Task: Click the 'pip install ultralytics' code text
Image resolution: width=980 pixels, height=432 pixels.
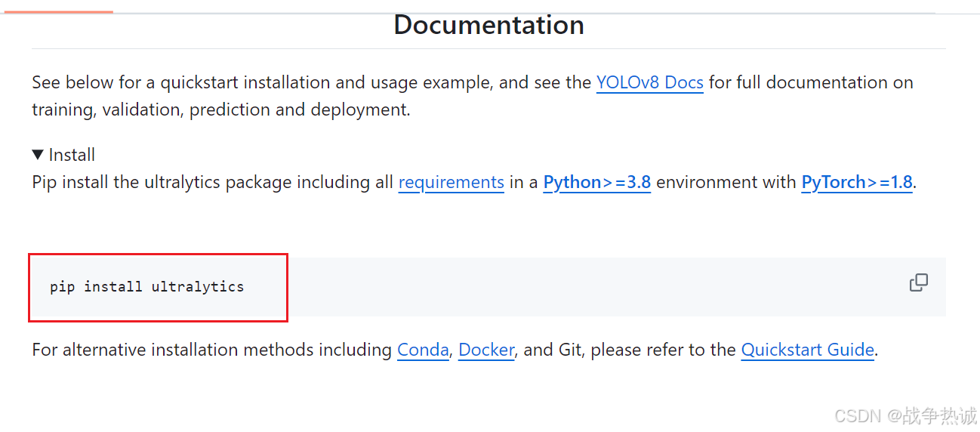Action: tap(147, 287)
